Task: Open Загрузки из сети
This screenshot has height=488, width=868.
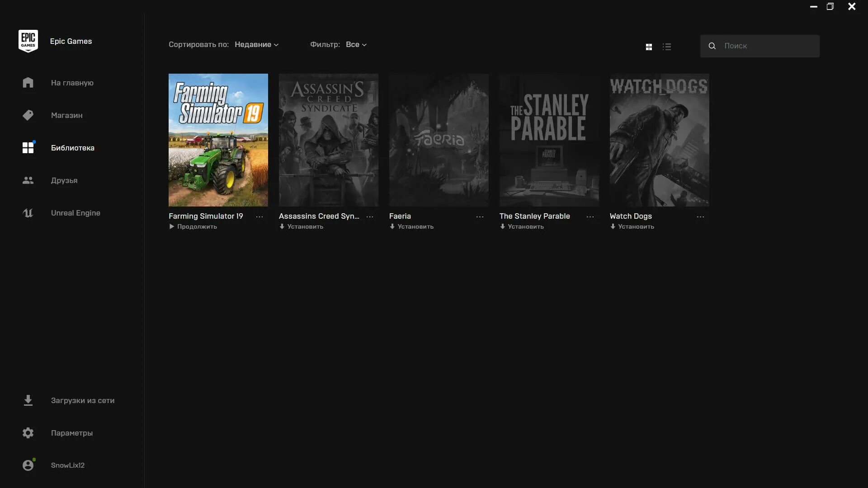Action: click(82, 400)
